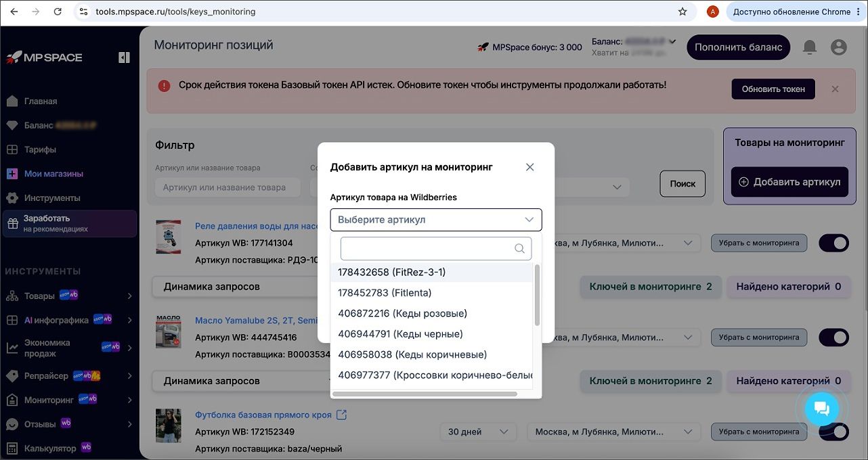The width and height of the screenshot is (868, 460).
Task: Open Главная in the sidebar
Action: click(41, 101)
